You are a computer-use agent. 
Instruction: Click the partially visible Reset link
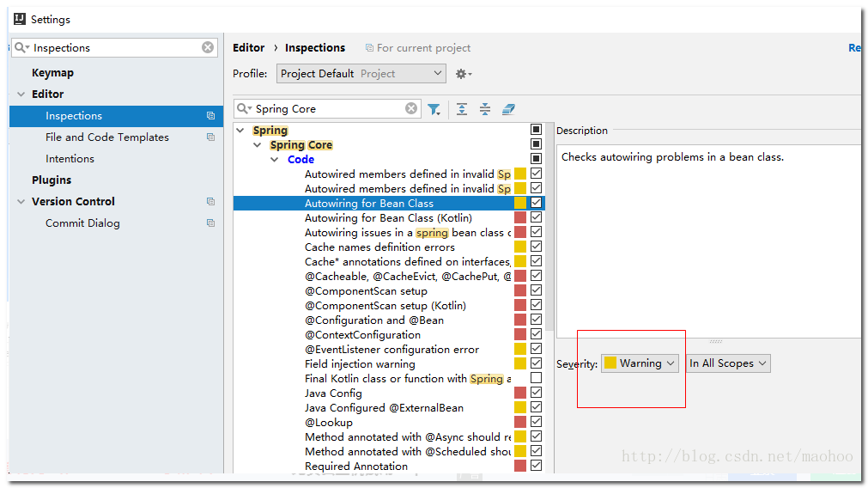pos(855,48)
